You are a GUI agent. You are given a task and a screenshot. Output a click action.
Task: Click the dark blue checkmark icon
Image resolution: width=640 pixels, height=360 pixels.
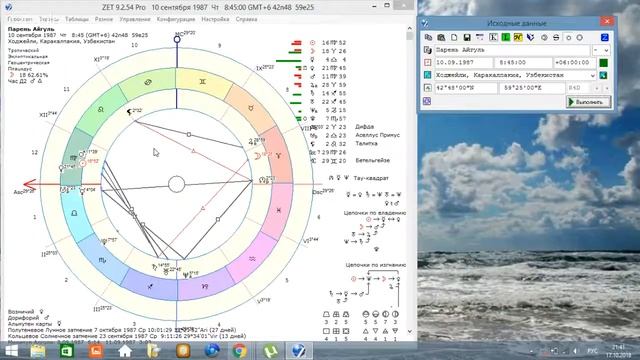(x=531, y=37)
